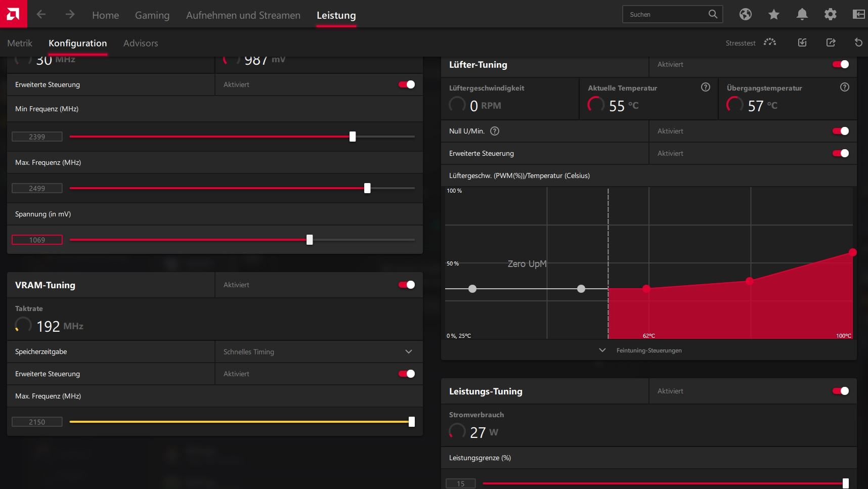Toggle Leistungs-Tuning switch
The width and height of the screenshot is (868, 489).
[x=840, y=391]
